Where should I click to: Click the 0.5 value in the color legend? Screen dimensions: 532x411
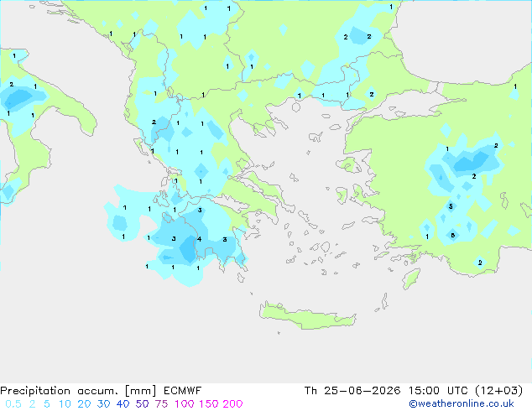pyautogui.click(x=13, y=404)
